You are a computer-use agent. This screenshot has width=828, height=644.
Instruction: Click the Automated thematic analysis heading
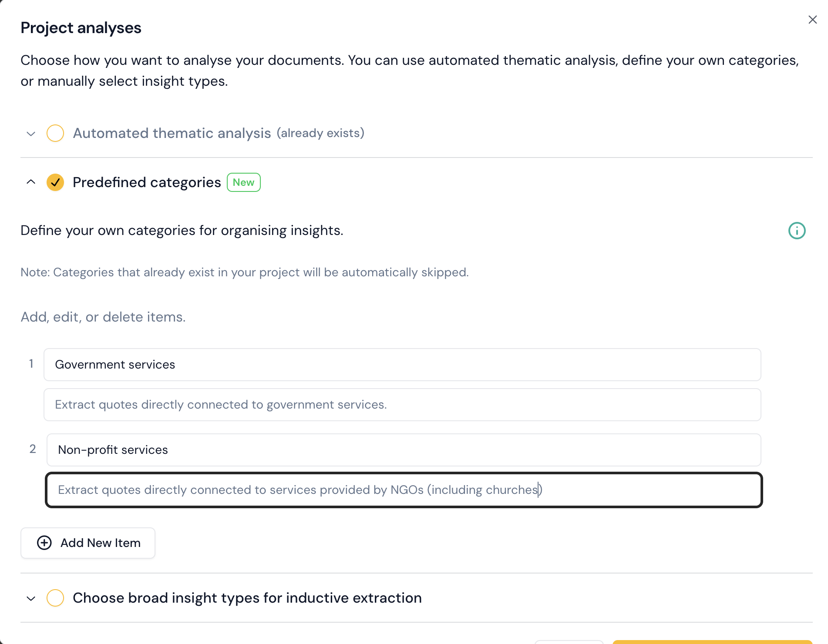coord(172,133)
